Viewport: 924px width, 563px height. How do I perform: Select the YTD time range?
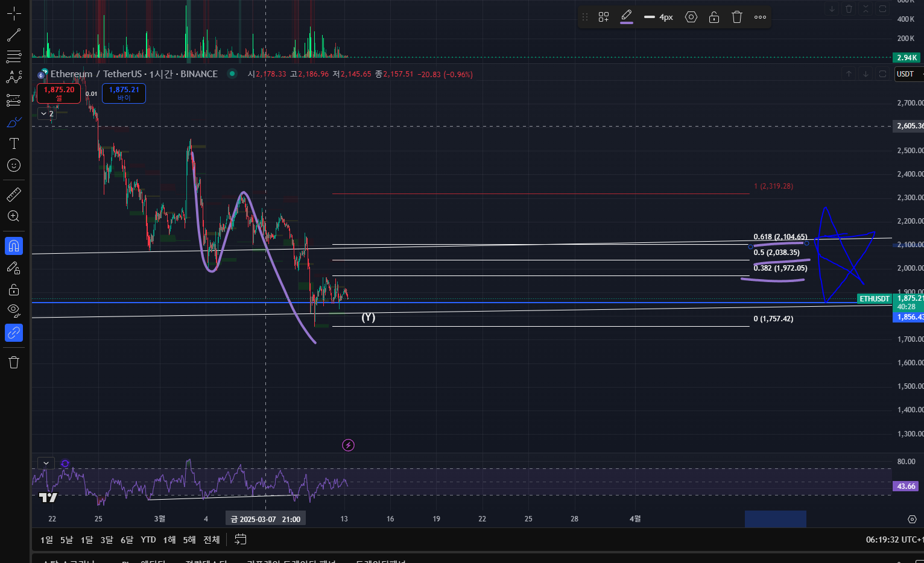pos(148,539)
